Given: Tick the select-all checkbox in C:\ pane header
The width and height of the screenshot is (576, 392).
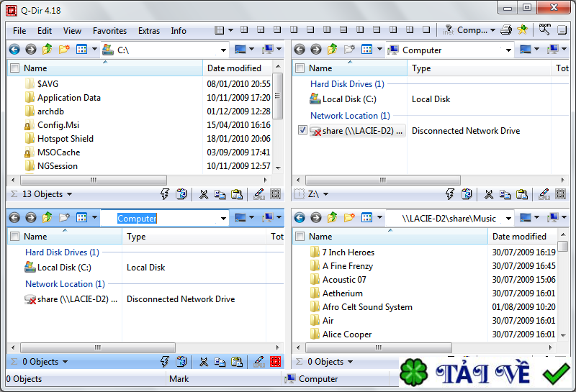Looking at the screenshot, I should pyautogui.click(x=14, y=68).
